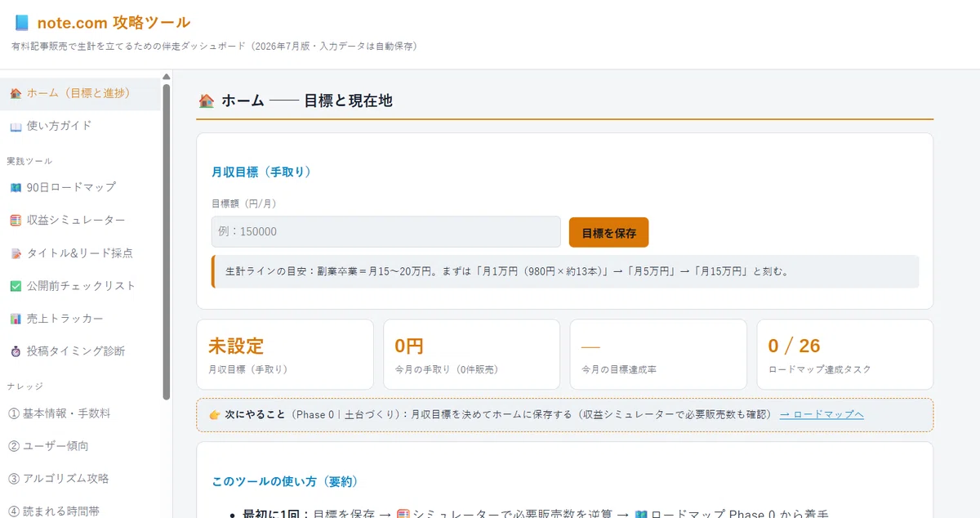Open the 収益シミュレーター tool
This screenshot has height=518, width=980.
(80, 220)
